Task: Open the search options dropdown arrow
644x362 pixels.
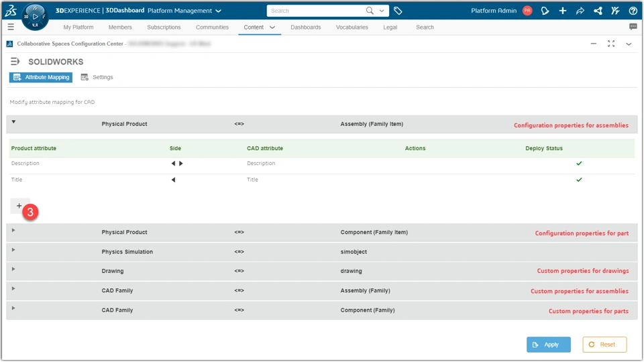Action: click(x=382, y=11)
